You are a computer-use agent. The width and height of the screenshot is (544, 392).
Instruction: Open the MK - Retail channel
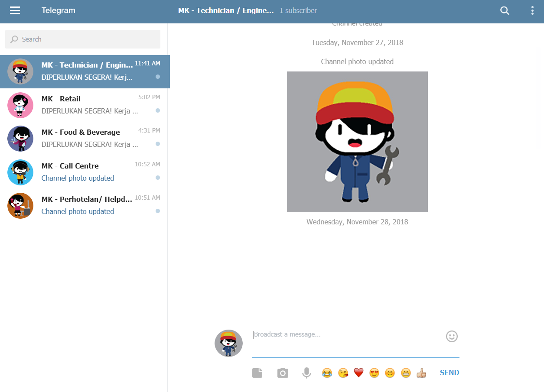(85, 105)
